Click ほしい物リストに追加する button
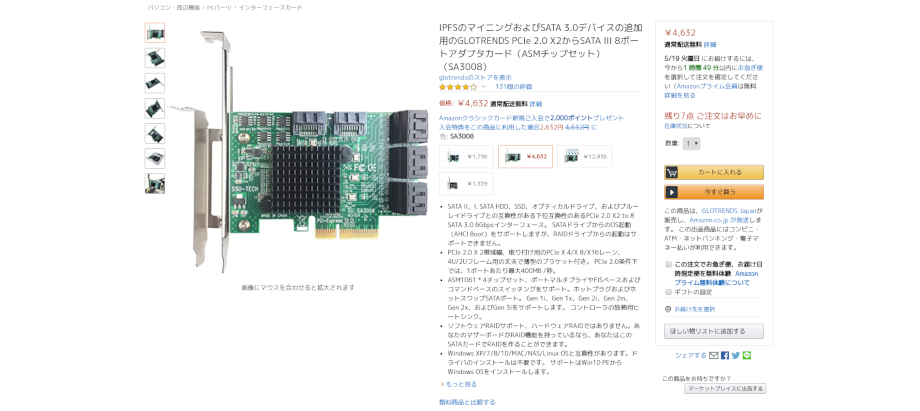 (x=714, y=331)
